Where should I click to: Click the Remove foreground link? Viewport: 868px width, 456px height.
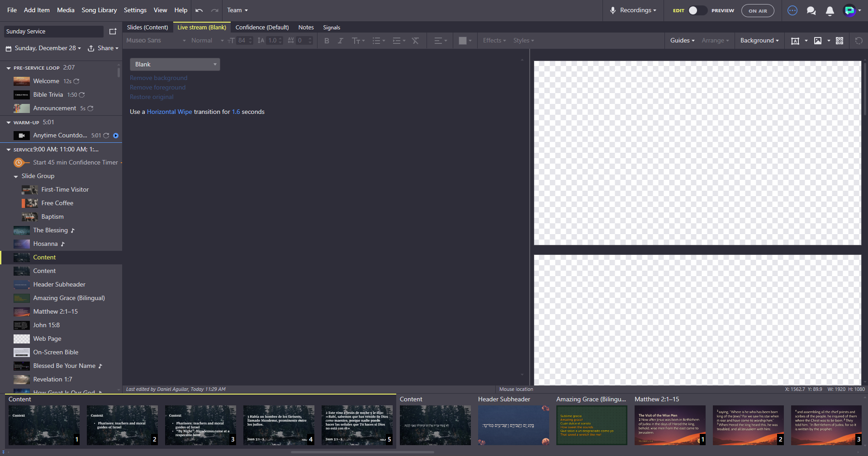tap(157, 88)
